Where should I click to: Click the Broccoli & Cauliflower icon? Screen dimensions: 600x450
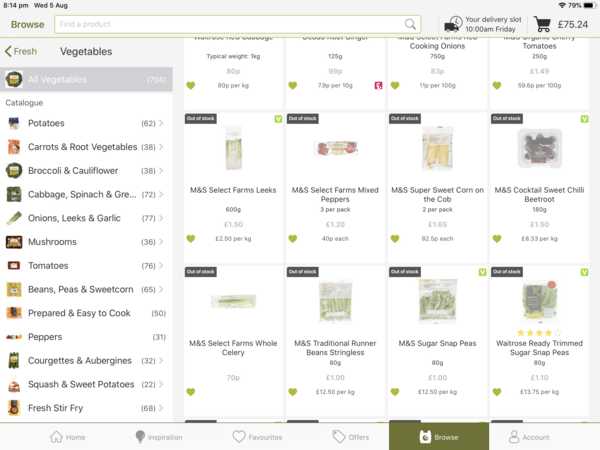click(14, 171)
